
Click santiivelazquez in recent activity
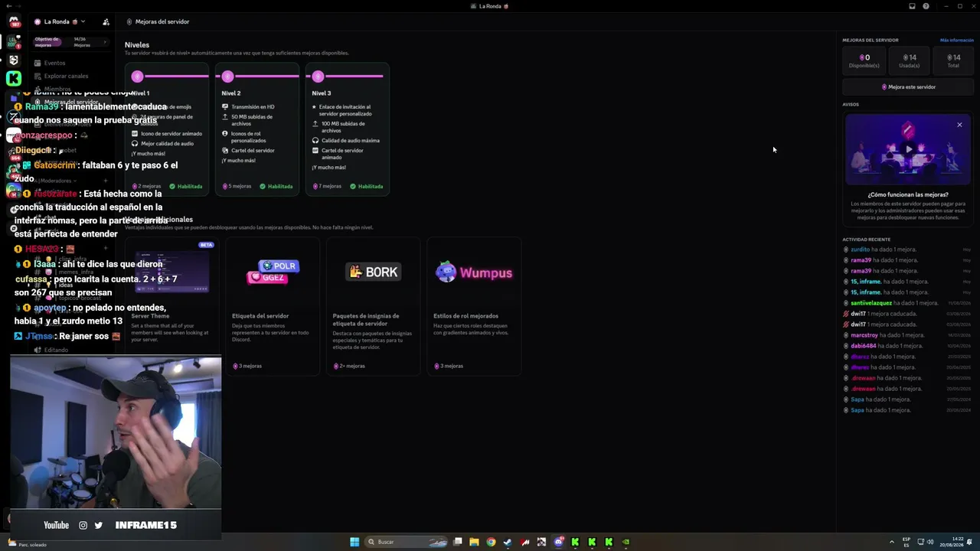coord(871,303)
